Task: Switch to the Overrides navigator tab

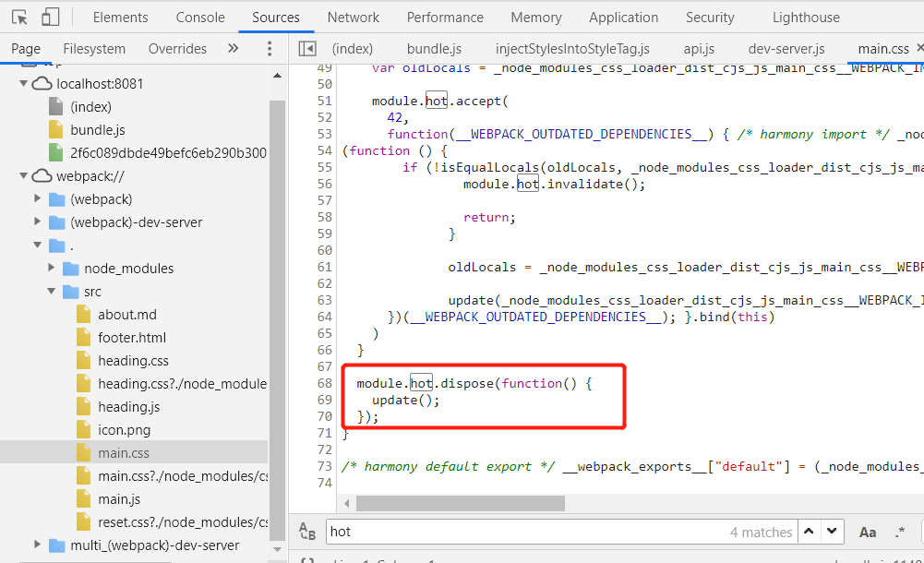Action: [177, 48]
